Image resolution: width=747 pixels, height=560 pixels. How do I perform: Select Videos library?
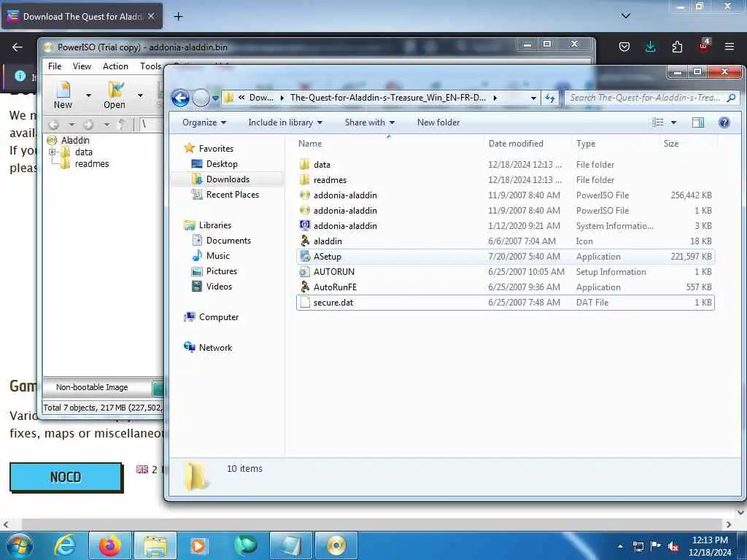(x=212, y=287)
